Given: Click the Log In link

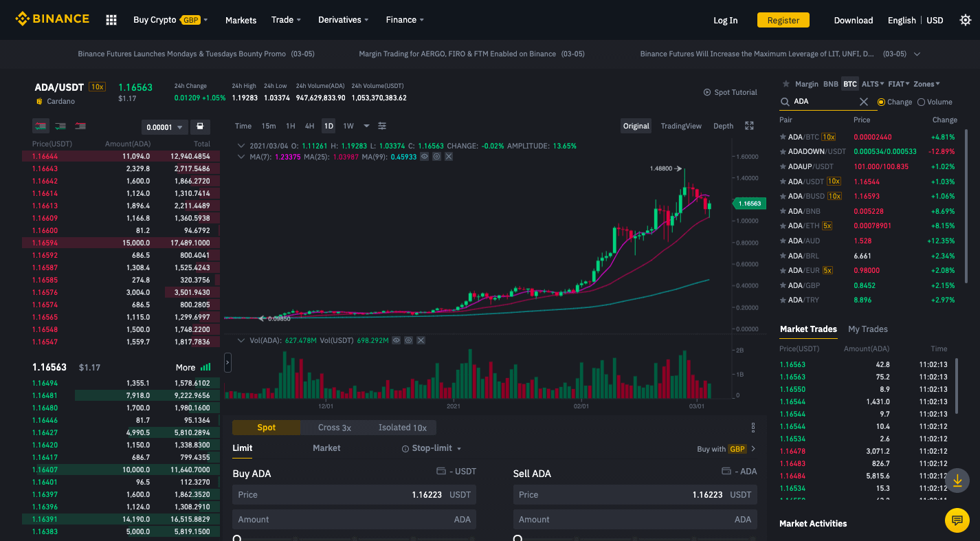Looking at the screenshot, I should pos(726,20).
